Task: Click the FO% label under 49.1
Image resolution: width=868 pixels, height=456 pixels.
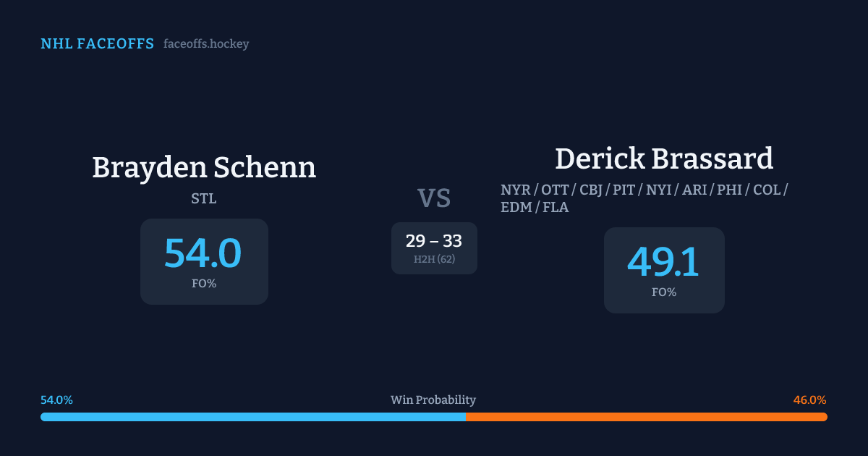Action: pos(664,292)
